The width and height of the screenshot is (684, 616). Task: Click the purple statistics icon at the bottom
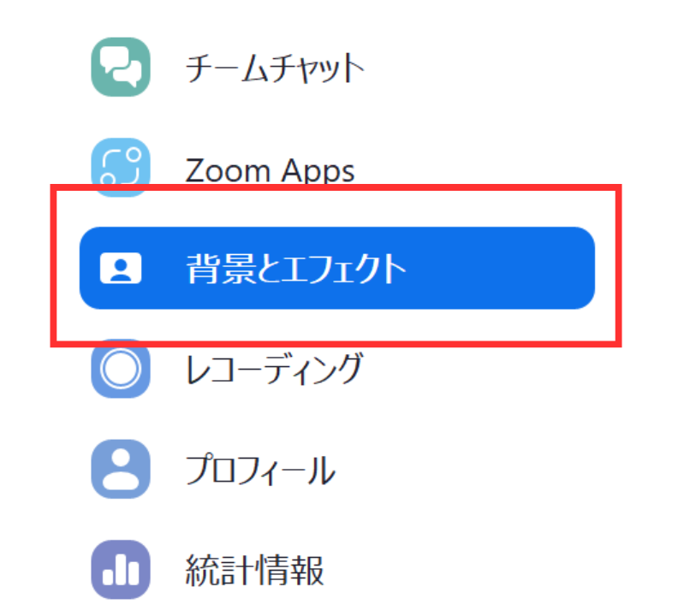(x=121, y=569)
